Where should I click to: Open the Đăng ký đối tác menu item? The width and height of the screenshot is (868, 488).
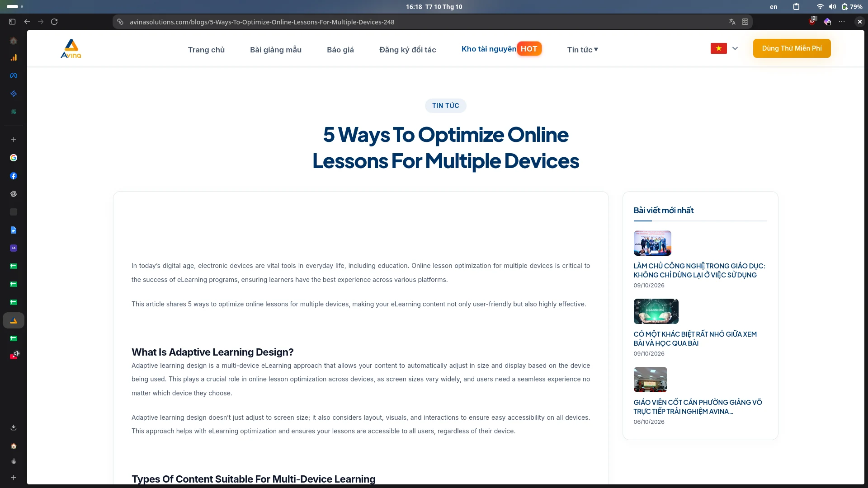click(408, 50)
